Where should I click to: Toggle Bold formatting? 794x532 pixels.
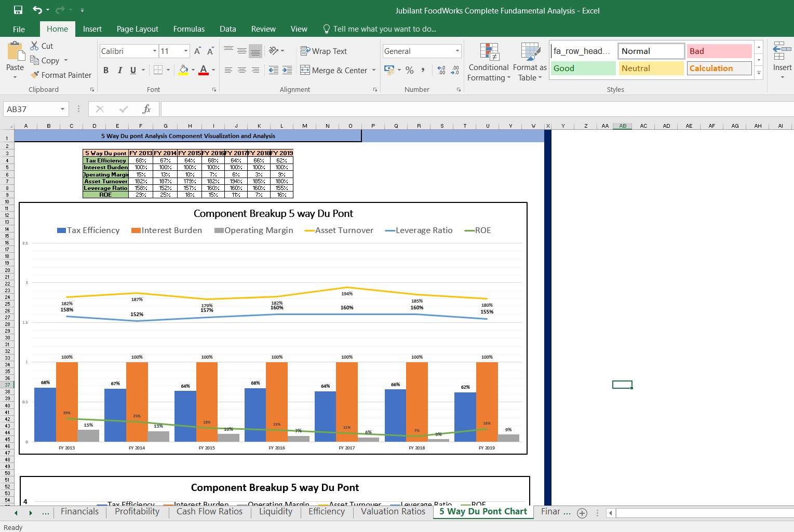coord(106,70)
